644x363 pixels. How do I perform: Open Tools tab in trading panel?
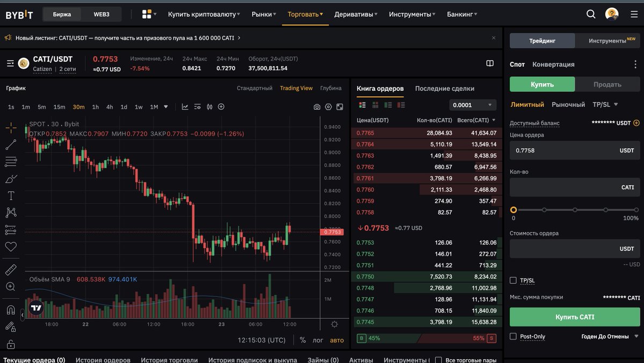coord(608,41)
